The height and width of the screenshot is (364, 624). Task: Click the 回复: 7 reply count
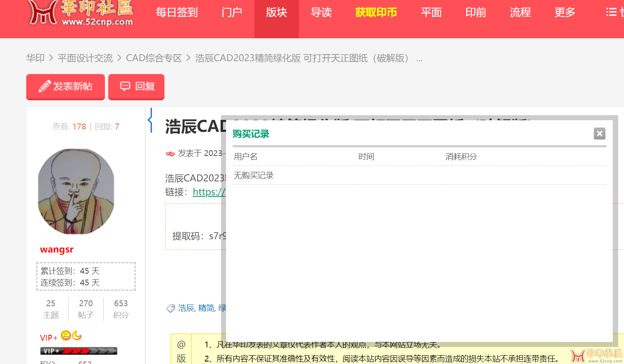pyautogui.click(x=107, y=126)
